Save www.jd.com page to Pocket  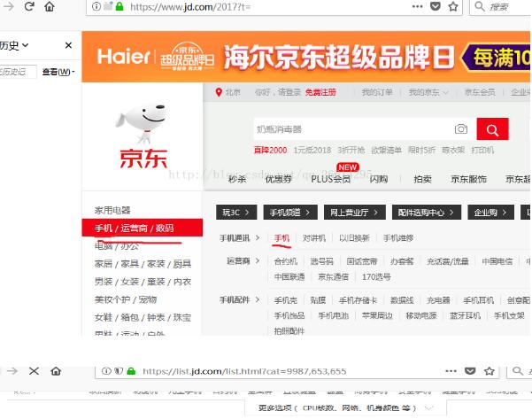tap(436, 6)
